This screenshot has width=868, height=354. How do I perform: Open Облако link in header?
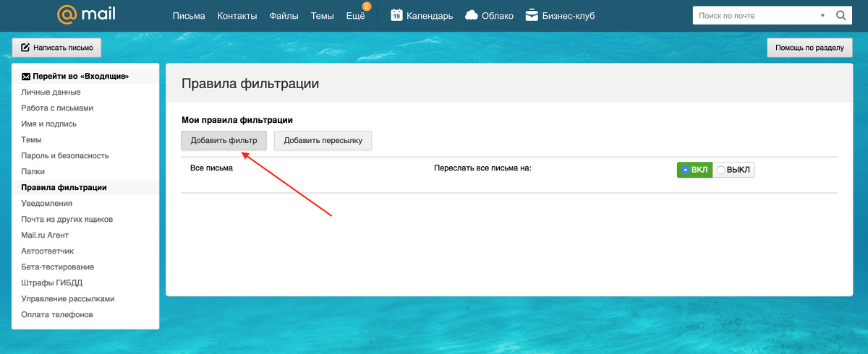(x=498, y=16)
